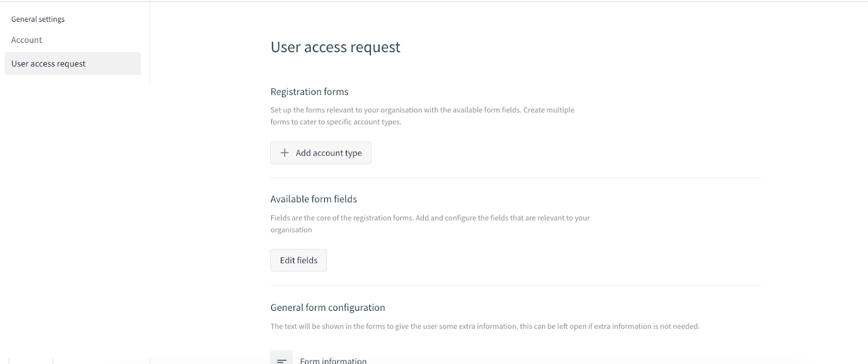868x364 pixels.
Task: Click the divider line below Edit fields
Action: point(515,286)
